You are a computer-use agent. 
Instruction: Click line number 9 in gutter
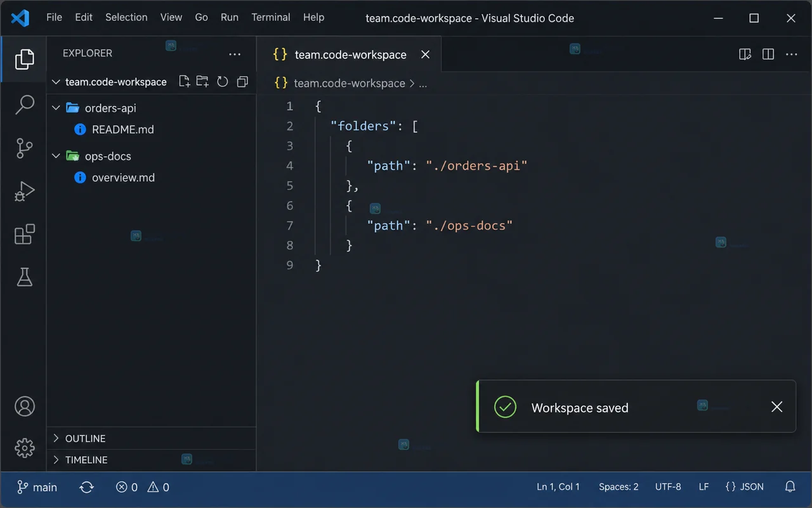290,265
